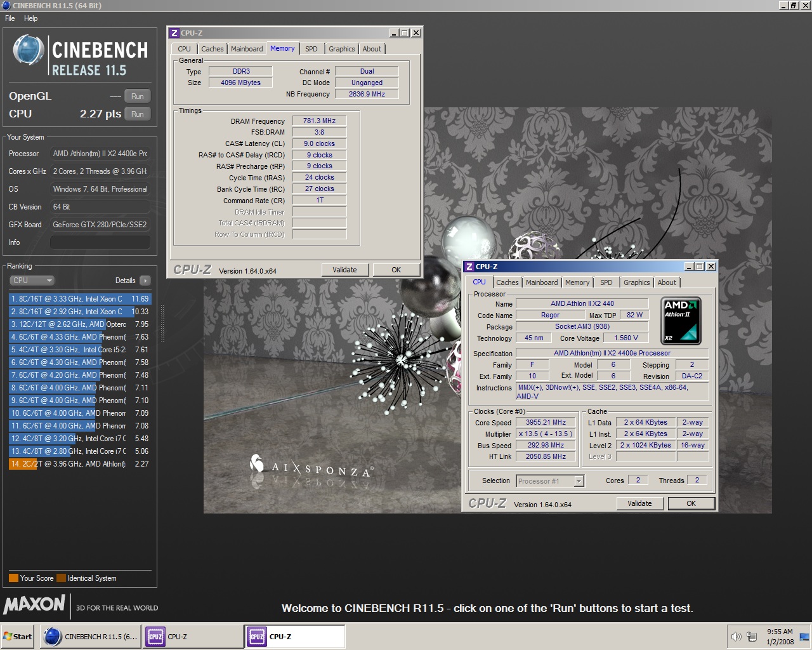
Task: Open Caches tab in CPU CPU-Z window
Action: click(x=507, y=282)
